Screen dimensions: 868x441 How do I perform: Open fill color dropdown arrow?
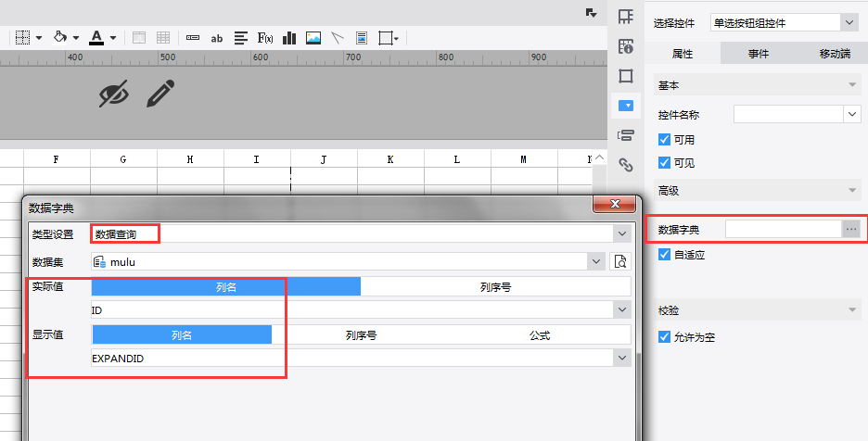pyautogui.click(x=76, y=38)
